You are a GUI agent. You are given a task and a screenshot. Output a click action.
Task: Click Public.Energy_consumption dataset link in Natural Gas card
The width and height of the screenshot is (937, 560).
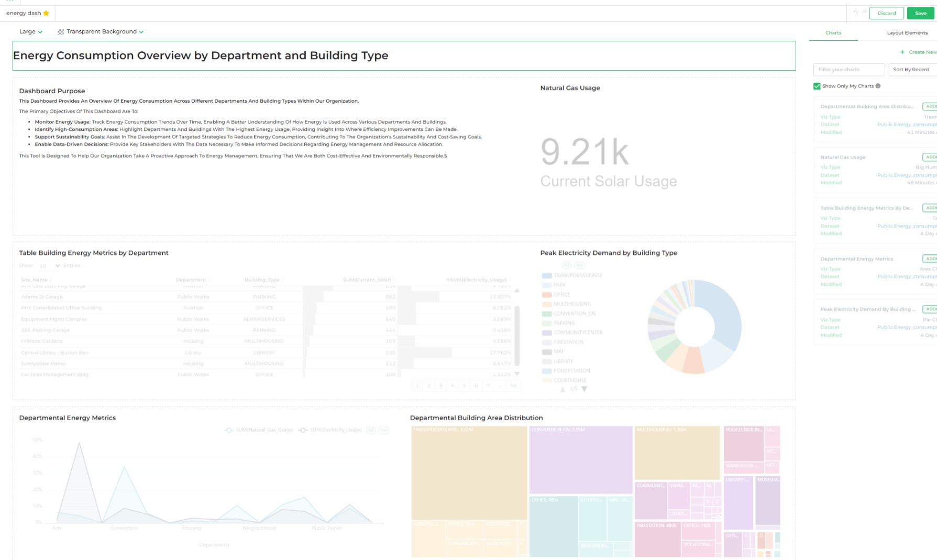907,175
